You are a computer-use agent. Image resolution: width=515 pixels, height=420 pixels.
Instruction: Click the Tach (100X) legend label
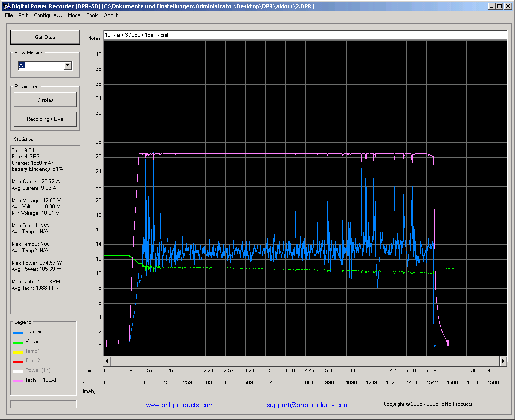pyautogui.click(x=41, y=380)
